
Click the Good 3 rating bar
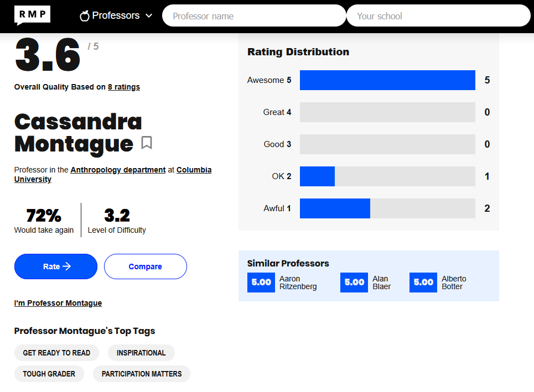pyautogui.click(x=387, y=144)
